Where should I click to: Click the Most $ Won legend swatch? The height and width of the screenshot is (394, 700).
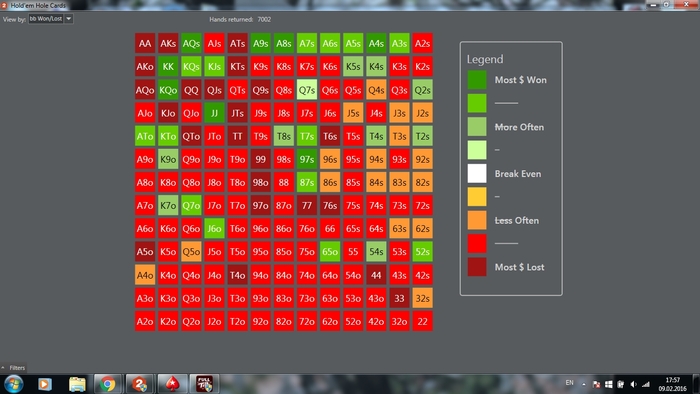pos(477,80)
